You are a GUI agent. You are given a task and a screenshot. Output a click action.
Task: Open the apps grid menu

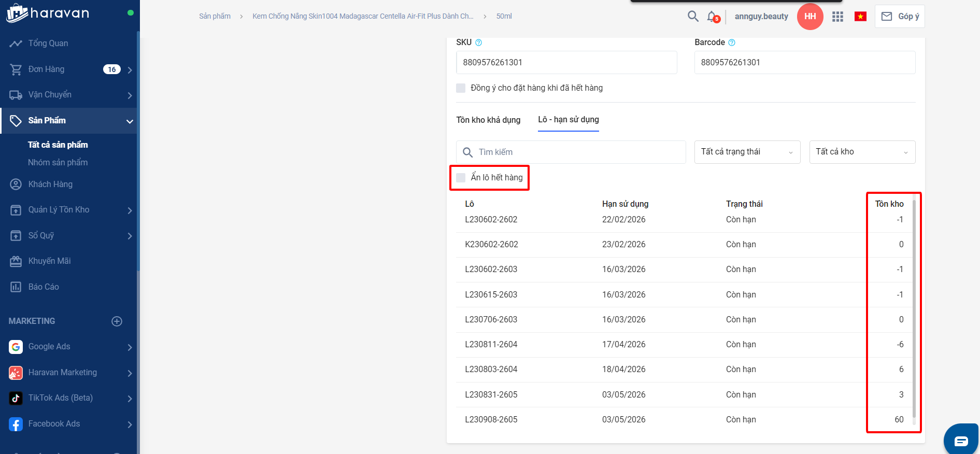(x=837, y=17)
